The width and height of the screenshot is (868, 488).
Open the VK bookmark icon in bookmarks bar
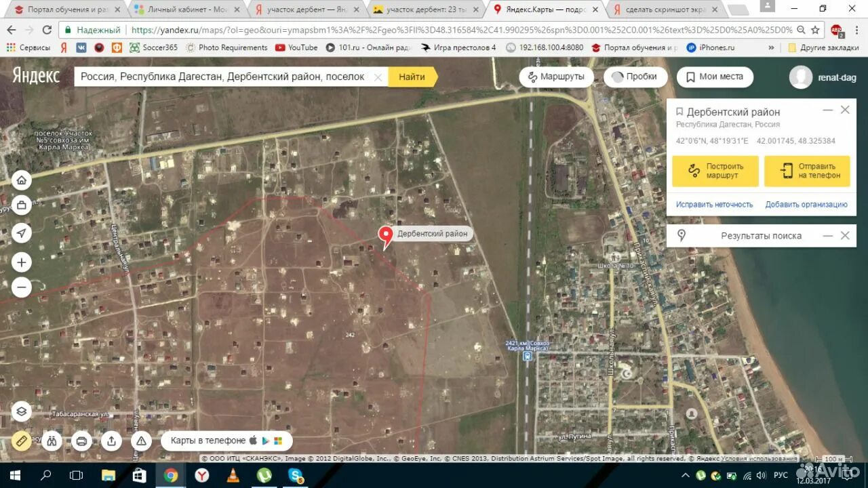[81, 47]
